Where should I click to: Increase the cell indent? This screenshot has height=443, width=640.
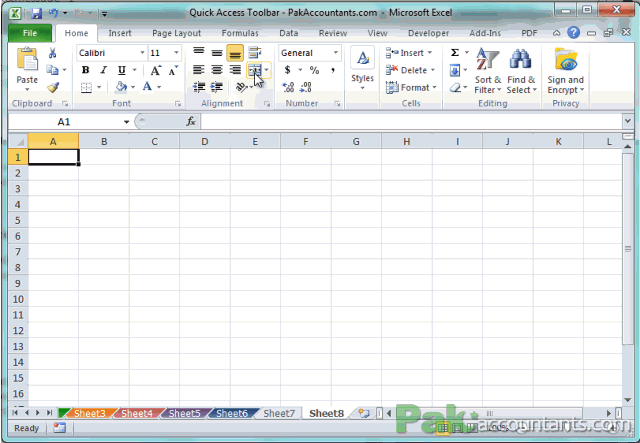point(217,87)
